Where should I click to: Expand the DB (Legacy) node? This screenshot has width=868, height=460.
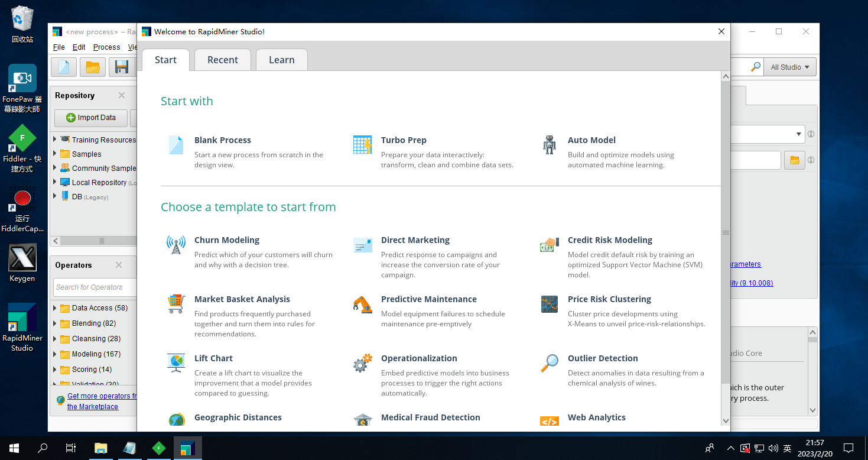[x=55, y=196]
